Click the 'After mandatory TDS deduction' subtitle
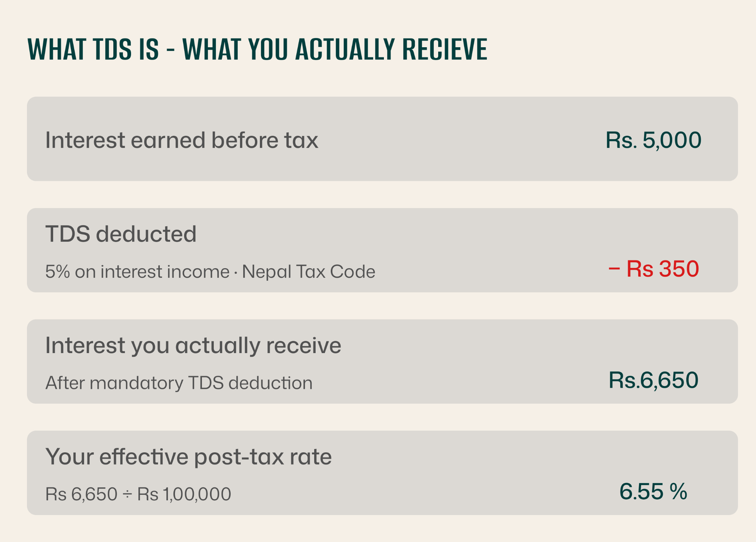The width and height of the screenshot is (756, 542). (179, 383)
